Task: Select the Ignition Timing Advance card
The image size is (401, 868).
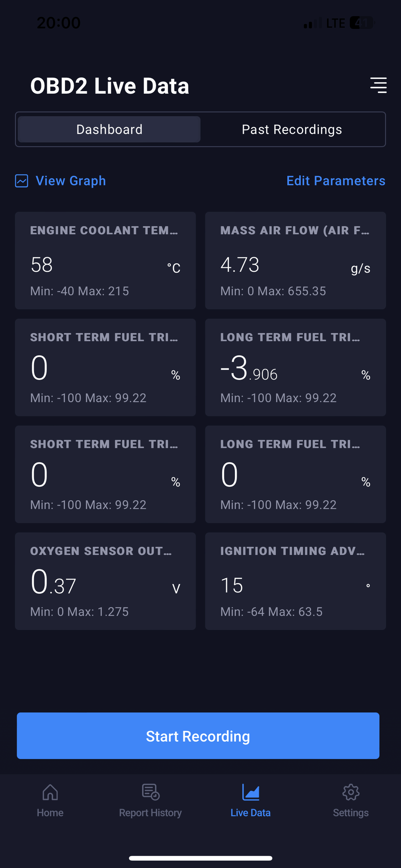Action: click(295, 581)
